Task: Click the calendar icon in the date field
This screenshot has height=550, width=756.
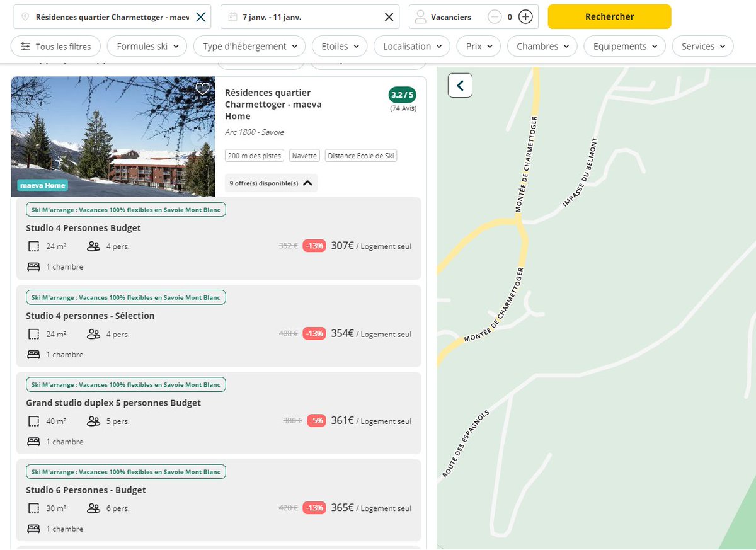Action: click(232, 17)
